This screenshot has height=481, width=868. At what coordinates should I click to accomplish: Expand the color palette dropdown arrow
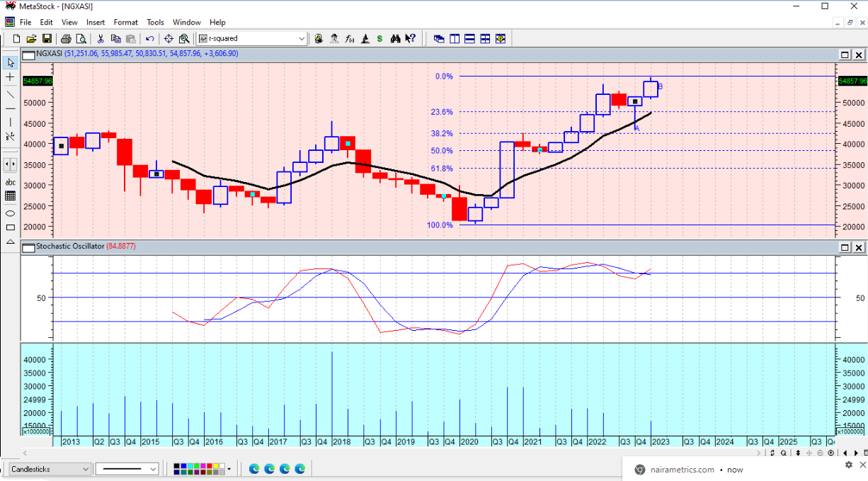229,468
